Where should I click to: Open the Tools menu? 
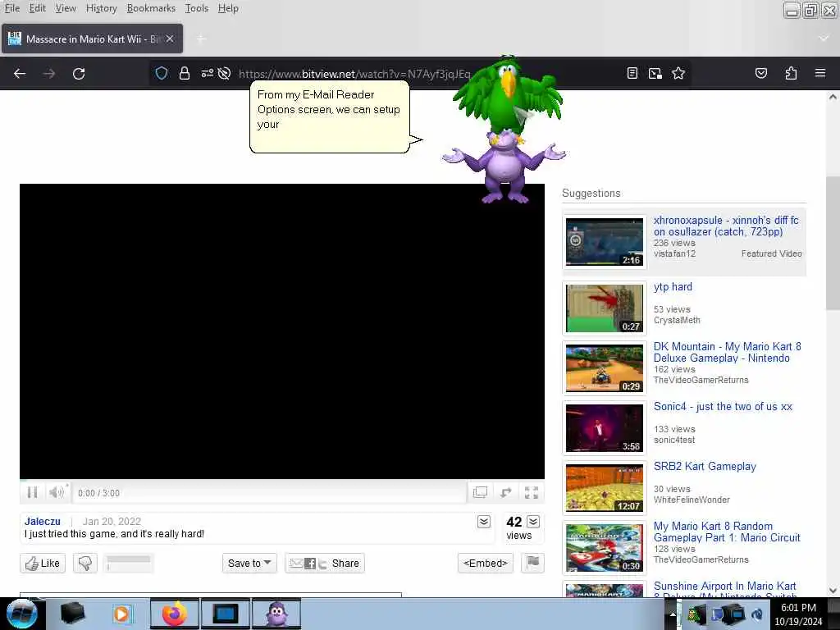pos(197,8)
